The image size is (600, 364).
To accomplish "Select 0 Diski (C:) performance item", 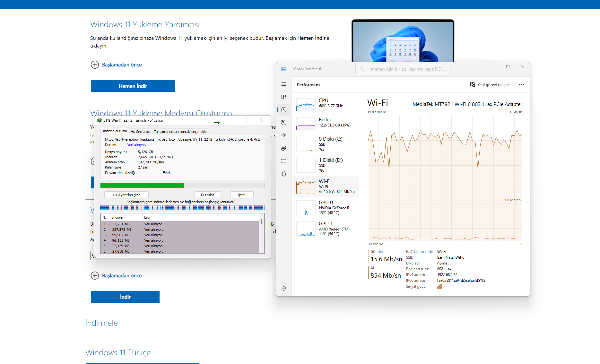I will 326,144.
